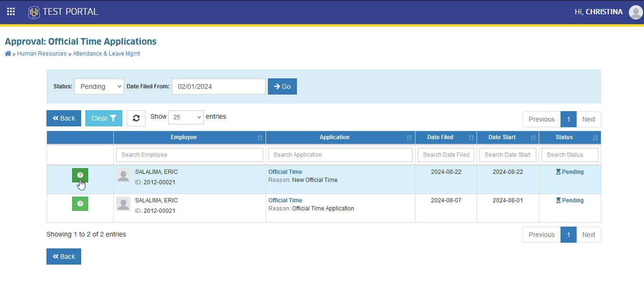The width and height of the screenshot is (644, 285).
Task: Click 'Reason: New Official Time' text
Action: (303, 180)
